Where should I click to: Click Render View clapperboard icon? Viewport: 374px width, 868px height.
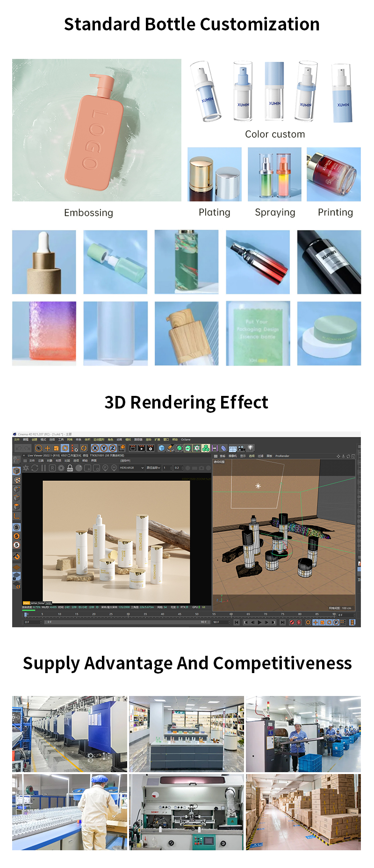coord(133,448)
